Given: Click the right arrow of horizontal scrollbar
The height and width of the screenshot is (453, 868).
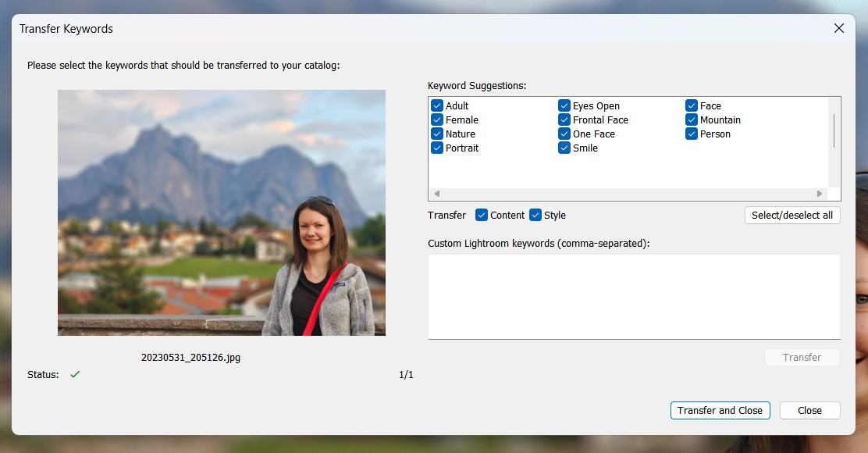Looking at the screenshot, I should [x=820, y=194].
